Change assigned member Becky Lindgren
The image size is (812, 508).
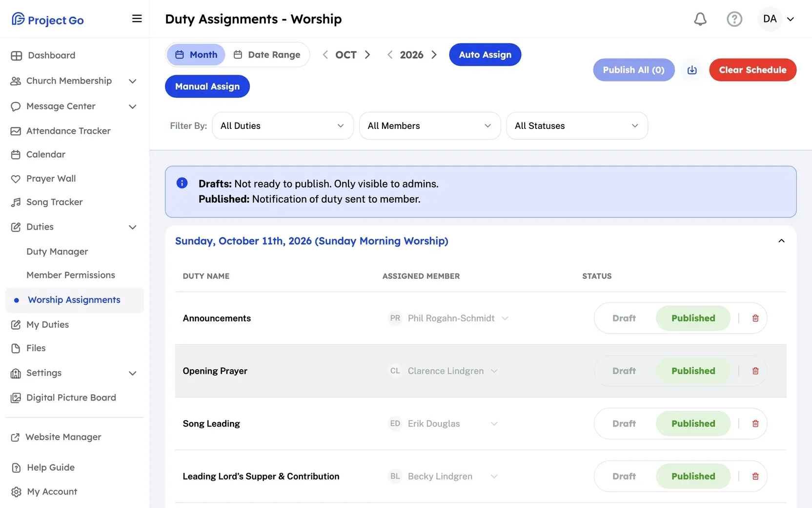point(443,476)
